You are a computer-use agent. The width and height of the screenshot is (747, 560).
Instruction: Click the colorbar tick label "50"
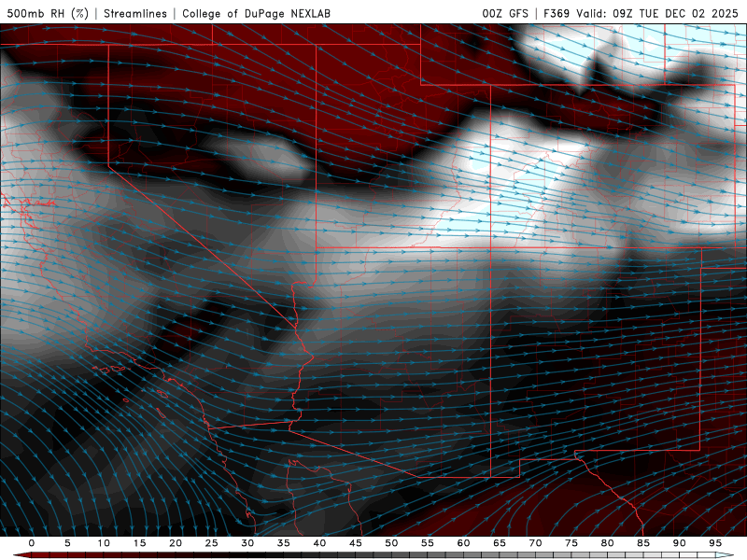pos(391,543)
